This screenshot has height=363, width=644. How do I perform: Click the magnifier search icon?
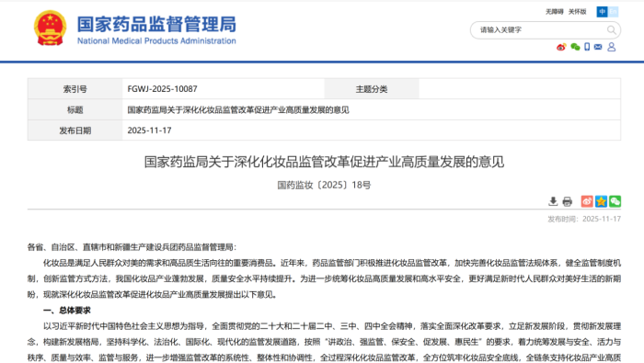point(612,30)
